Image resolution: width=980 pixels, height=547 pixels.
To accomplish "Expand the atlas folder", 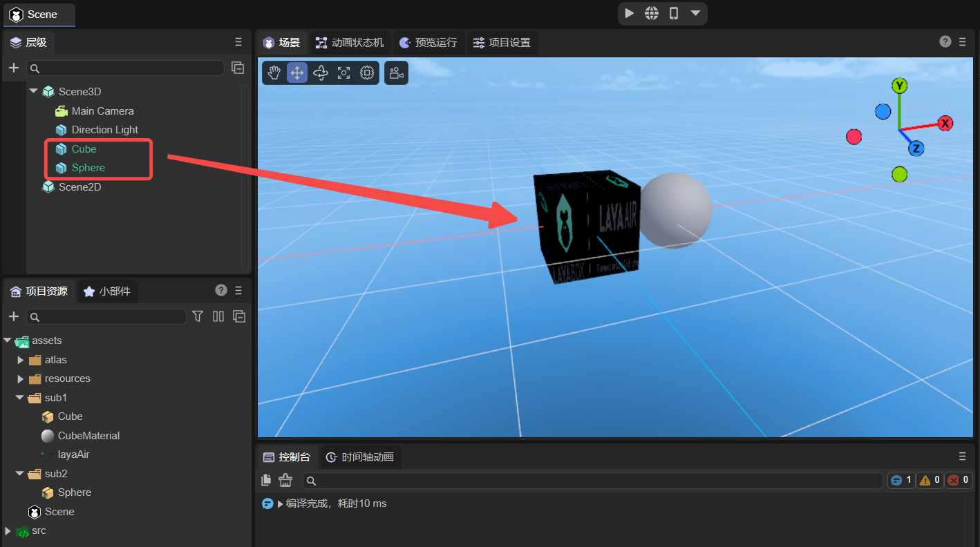I will click(21, 360).
